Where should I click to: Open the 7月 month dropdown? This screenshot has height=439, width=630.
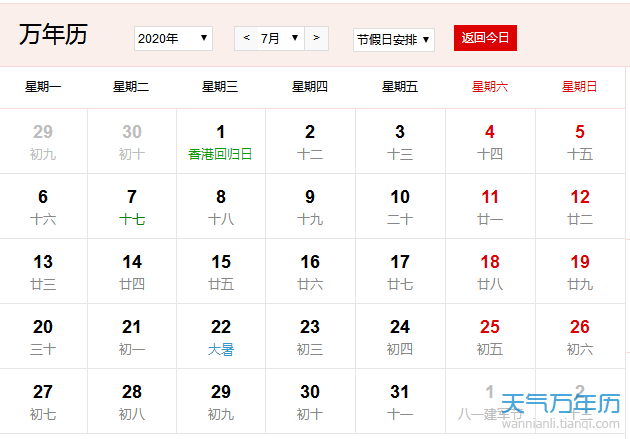click(x=282, y=38)
